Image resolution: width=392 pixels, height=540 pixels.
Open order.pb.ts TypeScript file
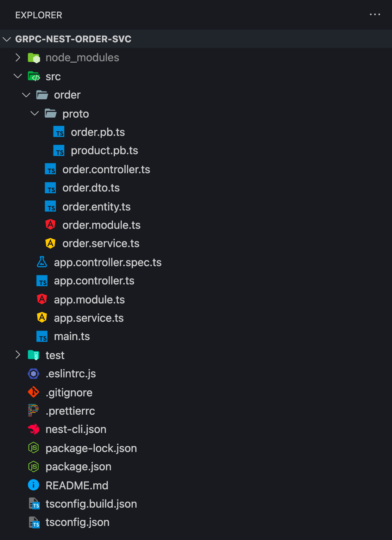[x=98, y=132]
